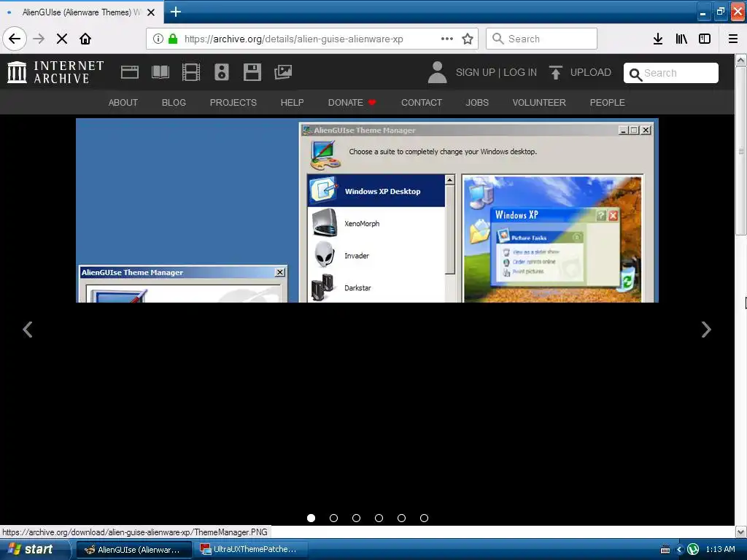Viewport: 747px width, 560px height.
Task: Open the Texts book icon
Action: click(x=160, y=72)
